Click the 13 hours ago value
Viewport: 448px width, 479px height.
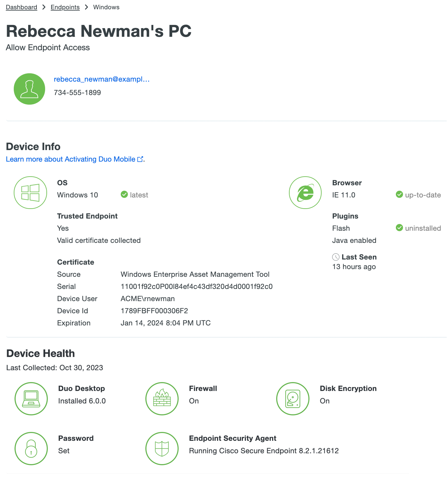click(x=354, y=267)
